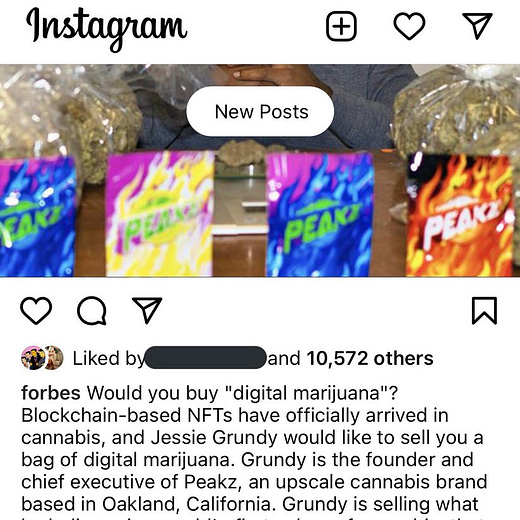Image resolution: width=520 pixels, height=520 pixels.
Task: Tap the first liker profile avatar
Action: click(x=33, y=358)
